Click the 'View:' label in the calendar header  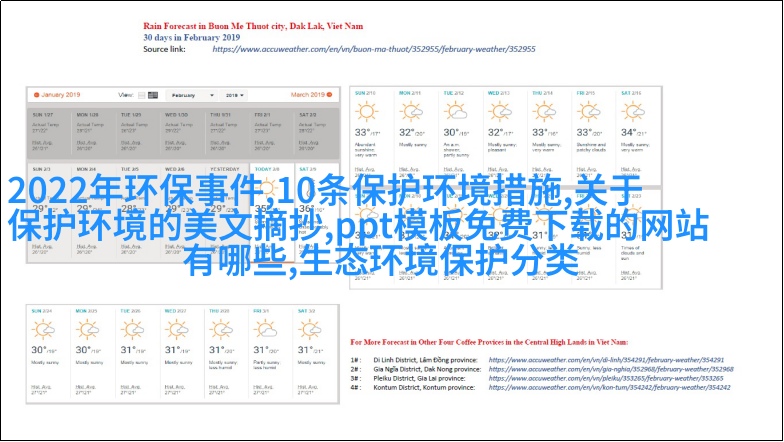click(x=126, y=95)
